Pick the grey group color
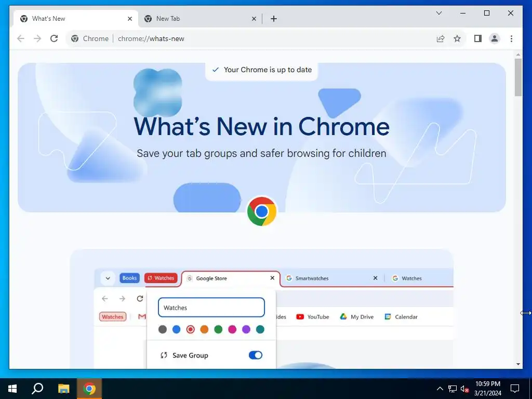532x399 pixels. (x=163, y=329)
